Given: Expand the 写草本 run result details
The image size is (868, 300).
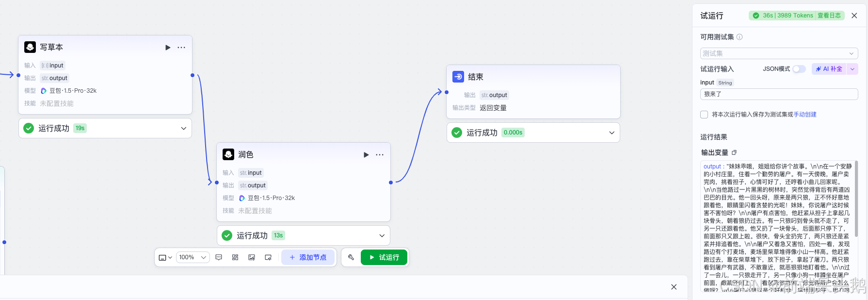Looking at the screenshot, I should pos(184,128).
